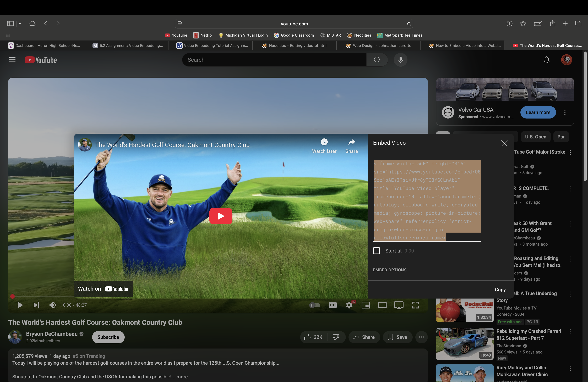The image size is (588, 382).
Task: Open AirPlay icon in player
Action: pos(399,305)
